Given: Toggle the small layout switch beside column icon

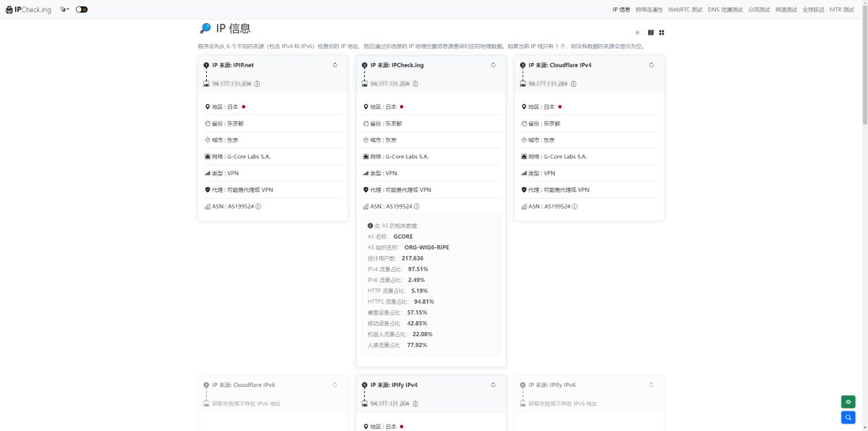Looking at the screenshot, I should coord(639,33).
